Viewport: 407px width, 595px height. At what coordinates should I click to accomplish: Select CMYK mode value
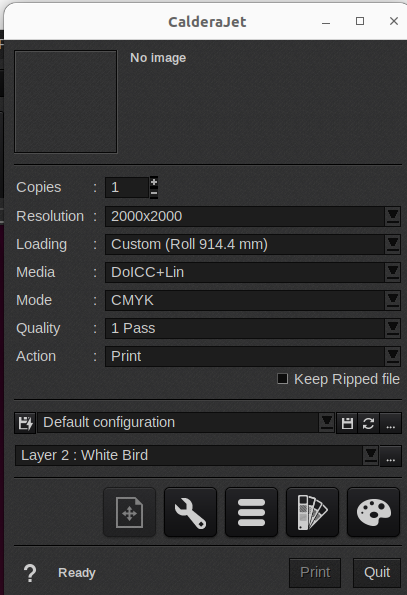click(132, 301)
